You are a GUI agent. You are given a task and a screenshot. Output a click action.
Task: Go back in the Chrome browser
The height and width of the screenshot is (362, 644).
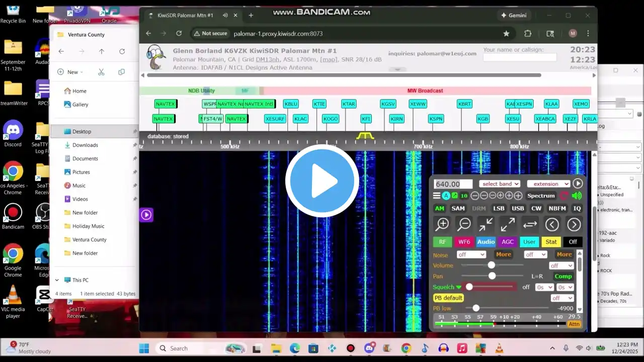click(x=148, y=33)
